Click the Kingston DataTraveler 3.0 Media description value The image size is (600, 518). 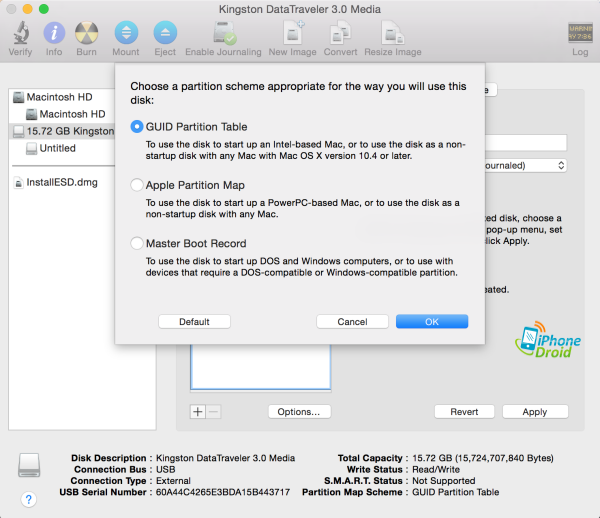(x=225, y=458)
